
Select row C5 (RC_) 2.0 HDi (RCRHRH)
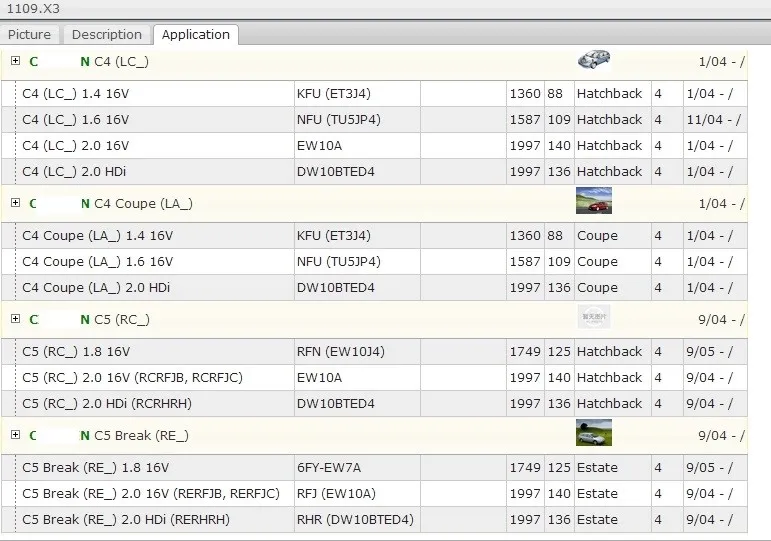(375, 404)
